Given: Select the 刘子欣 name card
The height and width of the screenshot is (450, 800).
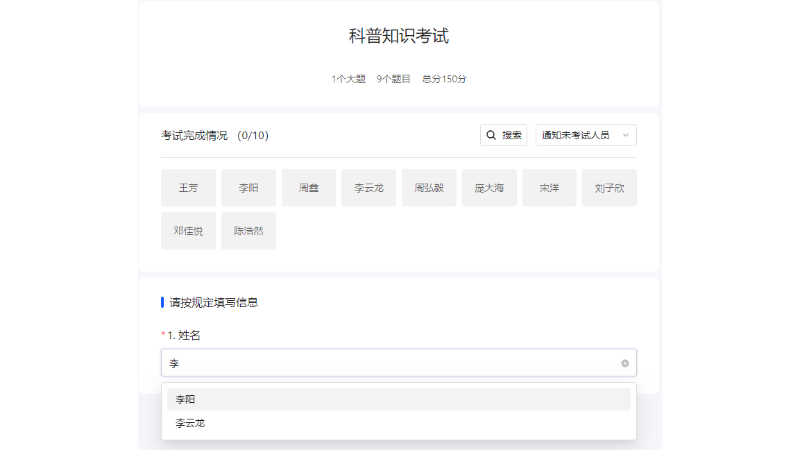Looking at the screenshot, I should click(x=609, y=188).
